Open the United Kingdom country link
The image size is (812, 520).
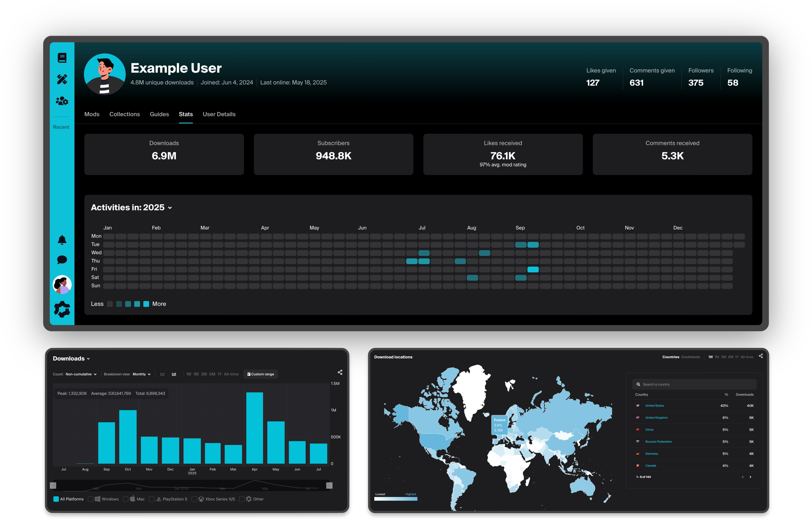(656, 418)
